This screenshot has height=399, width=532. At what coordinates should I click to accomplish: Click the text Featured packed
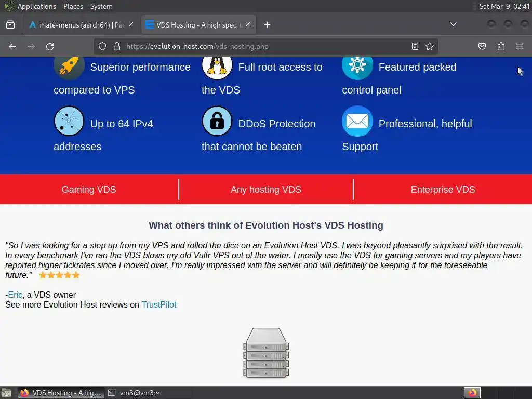click(417, 67)
